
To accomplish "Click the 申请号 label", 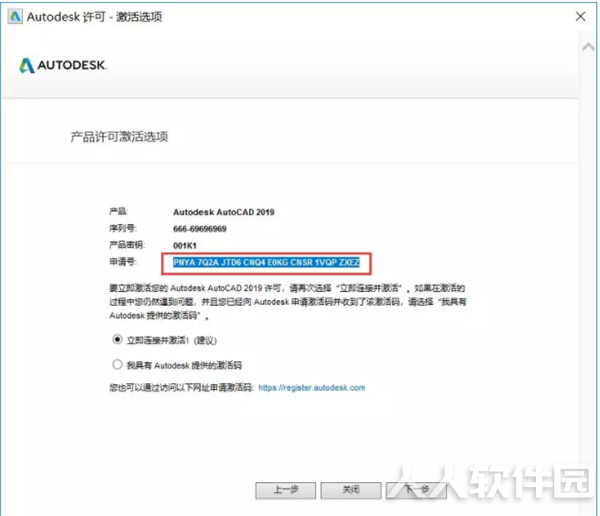I will point(123,262).
